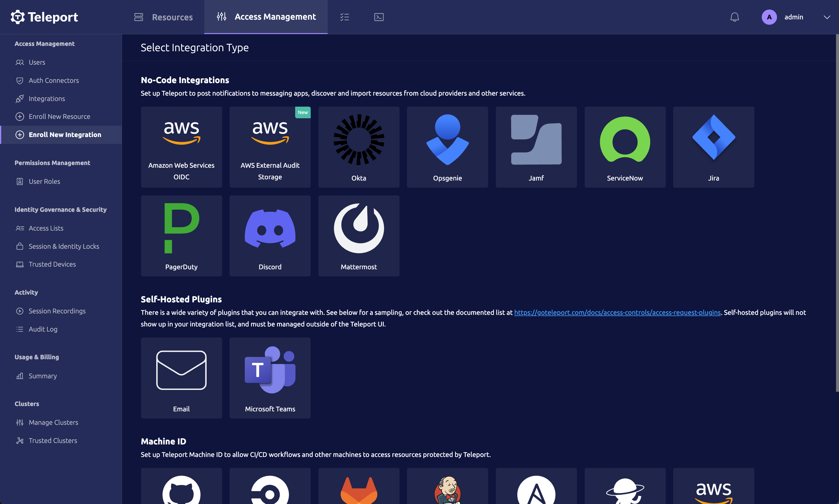Go to Enroll New Resource
Viewport: 839px width, 504px height.
[x=59, y=116]
